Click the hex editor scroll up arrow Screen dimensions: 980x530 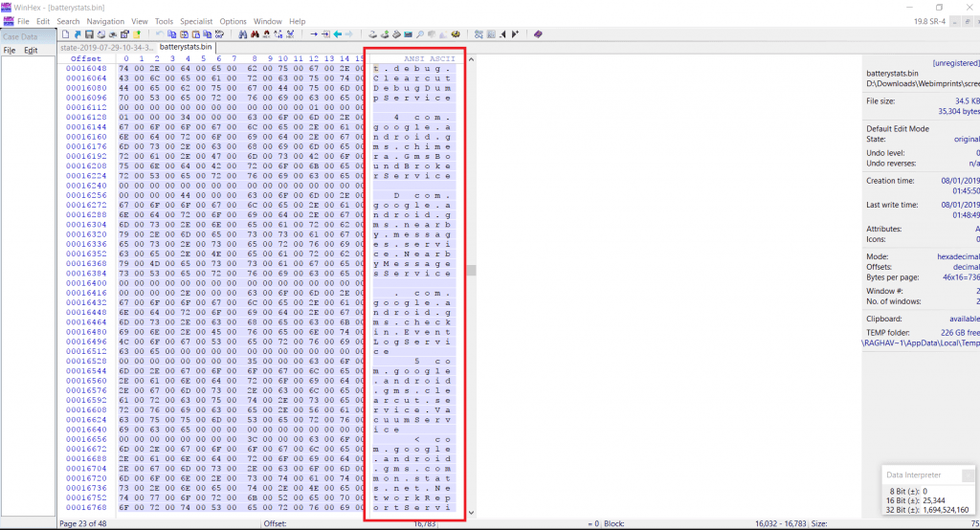(x=471, y=59)
